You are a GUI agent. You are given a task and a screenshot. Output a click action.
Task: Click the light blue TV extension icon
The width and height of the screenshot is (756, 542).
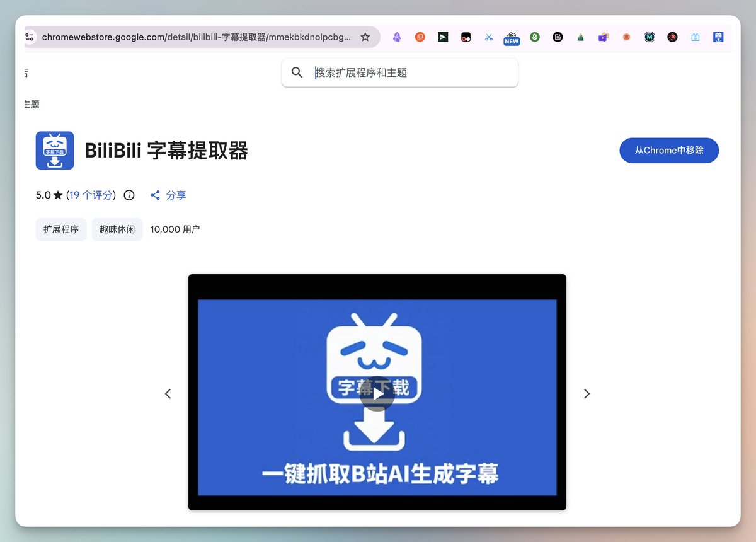pyautogui.click(x=696, y=37)
